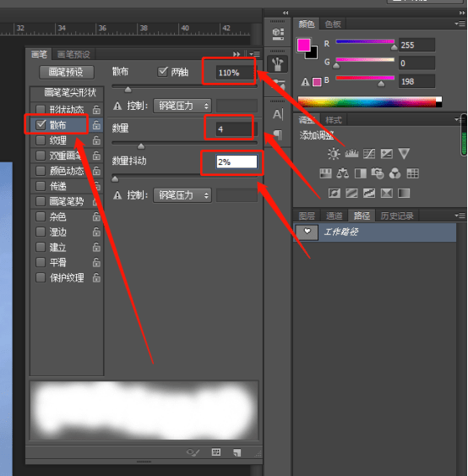Open the Character panel icon
Image resolution: width=468 pixels, height=476 pixels.
[x=278, y=114]
